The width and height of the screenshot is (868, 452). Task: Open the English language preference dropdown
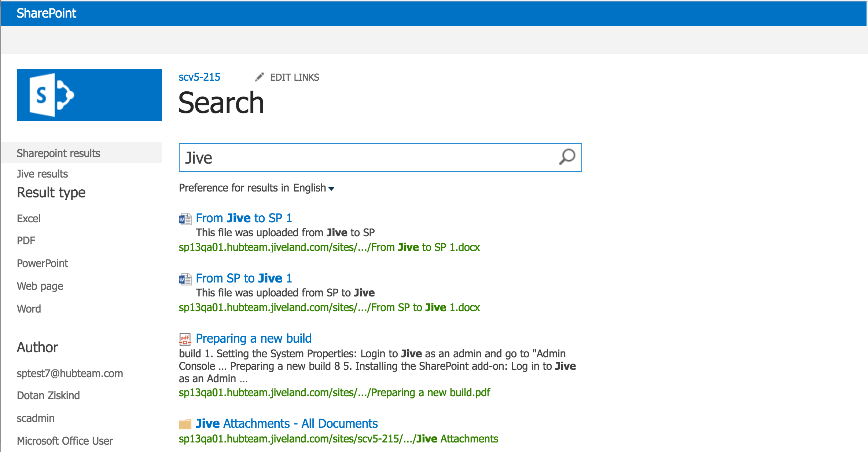(314, 188)
